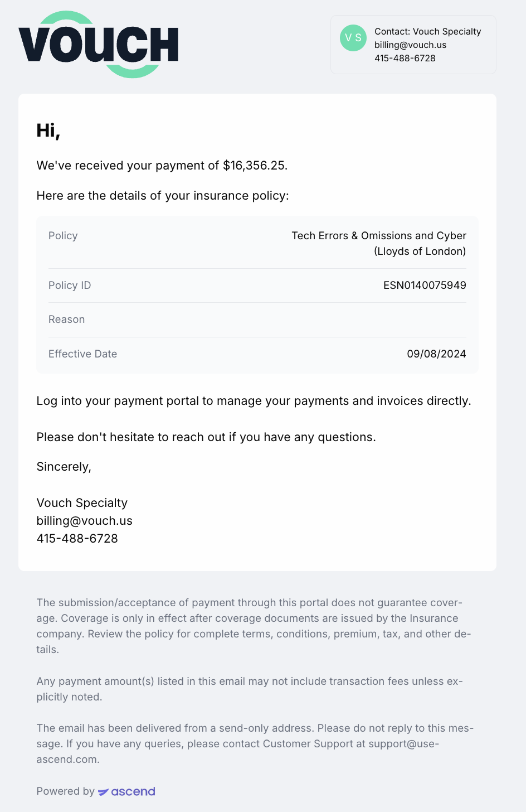Click the Effective Date label
Screen dimensions: 526x812
(83, 354)
